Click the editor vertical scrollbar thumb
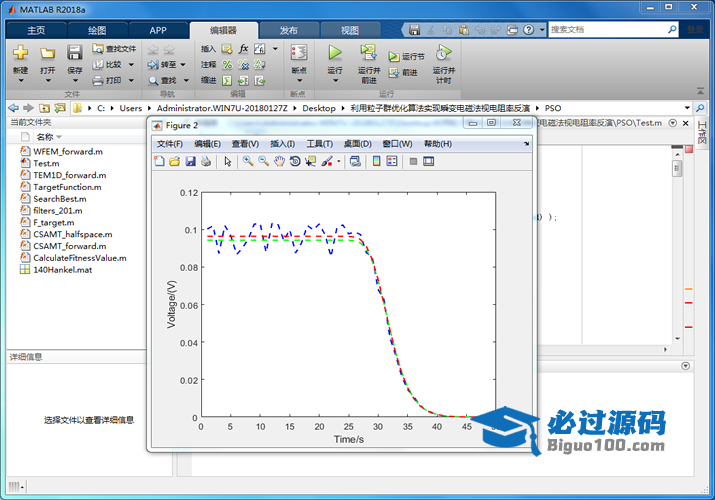This screenshot has height=500, width=715. point(677,168)
